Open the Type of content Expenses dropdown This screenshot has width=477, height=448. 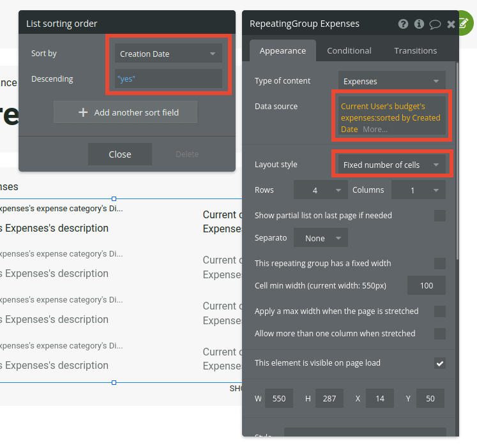pos(392,81)
